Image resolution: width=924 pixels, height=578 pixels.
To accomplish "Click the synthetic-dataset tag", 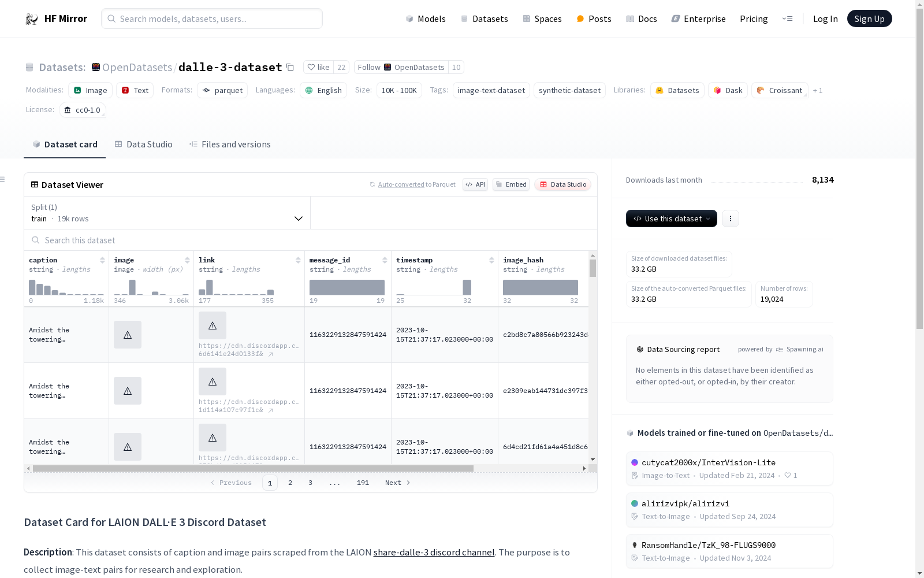I will 569,90.
